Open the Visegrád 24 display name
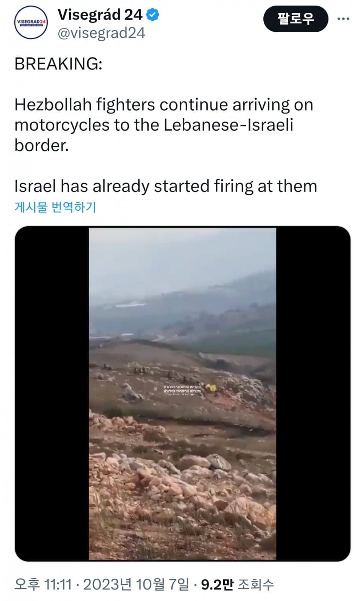The image size is (364, 601). [100, 15]
